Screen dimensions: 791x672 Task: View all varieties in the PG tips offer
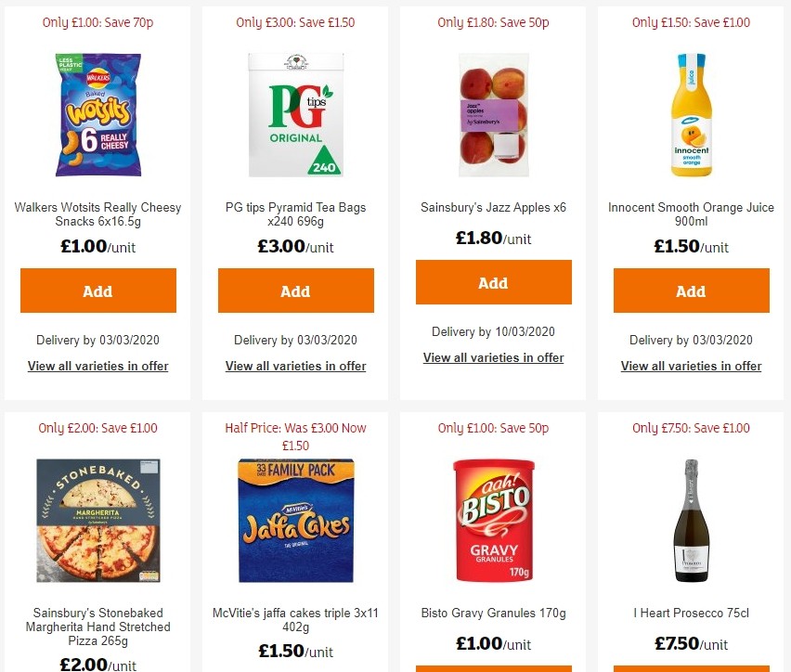coord(295,366)
